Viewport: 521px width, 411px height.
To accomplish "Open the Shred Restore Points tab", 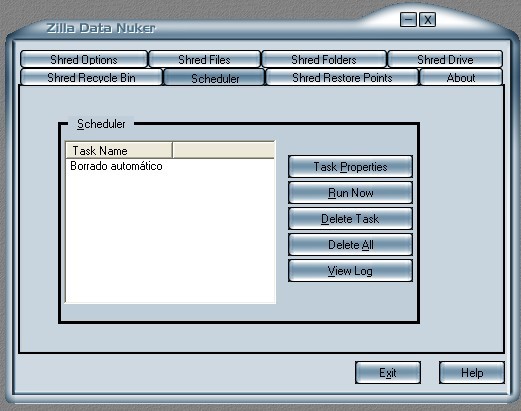I will tap(342, 77).
